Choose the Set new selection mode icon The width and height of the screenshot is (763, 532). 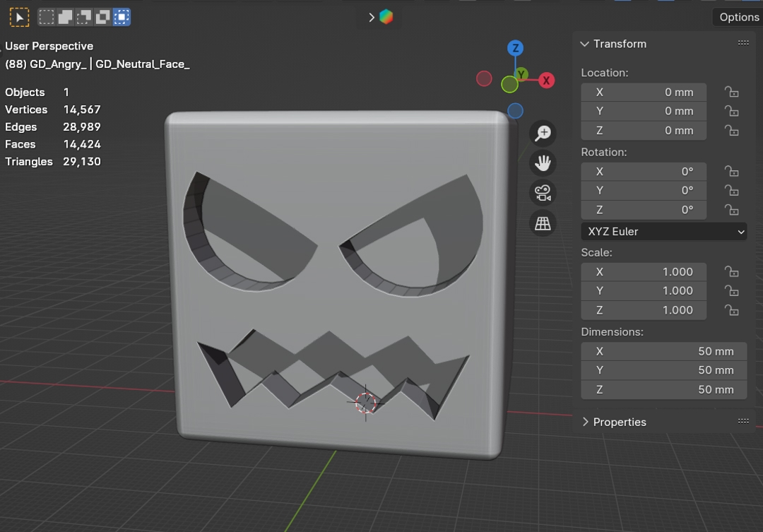[x=47, y=17]
